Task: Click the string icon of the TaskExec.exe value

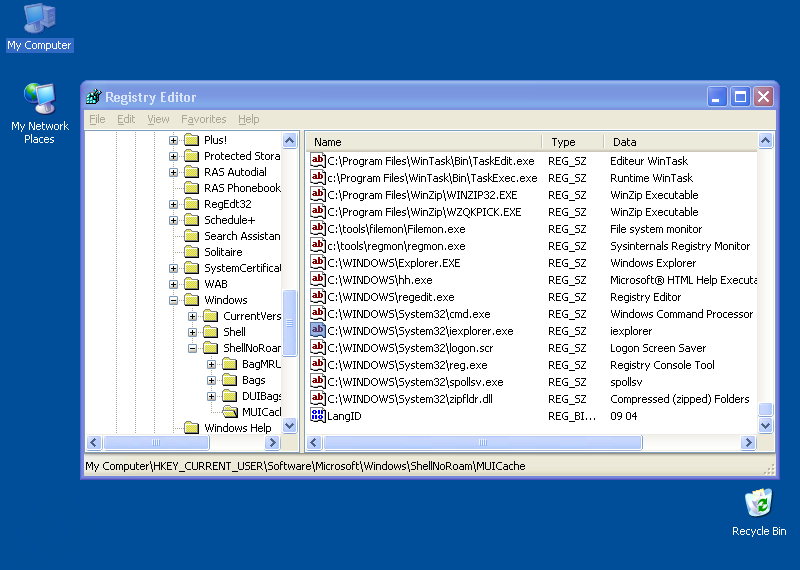Action: point(317,178)
